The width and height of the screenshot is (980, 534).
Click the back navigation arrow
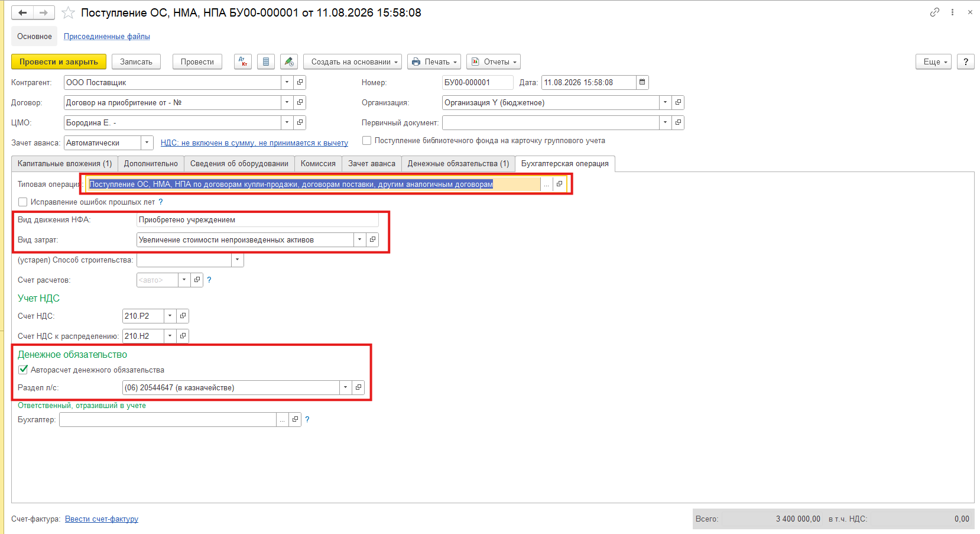(22, 12)
